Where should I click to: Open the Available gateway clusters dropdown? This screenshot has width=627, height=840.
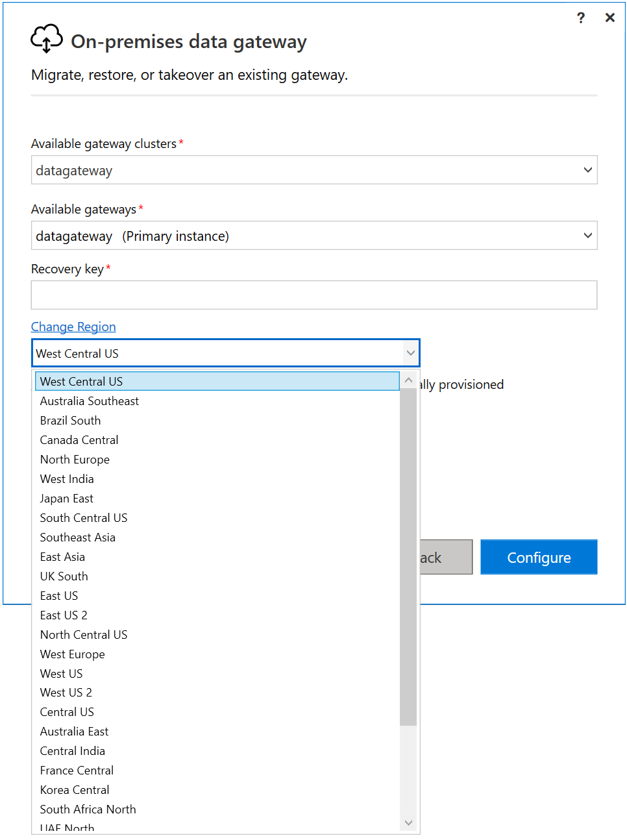[588, 170]
